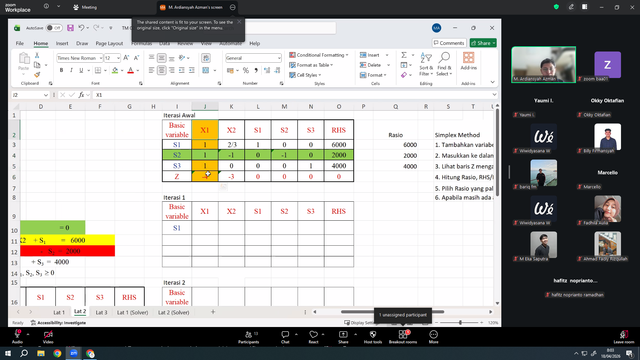Toggle Bold formatting
The width and height of the screenshot is (640, 360).
coord(61,70)
